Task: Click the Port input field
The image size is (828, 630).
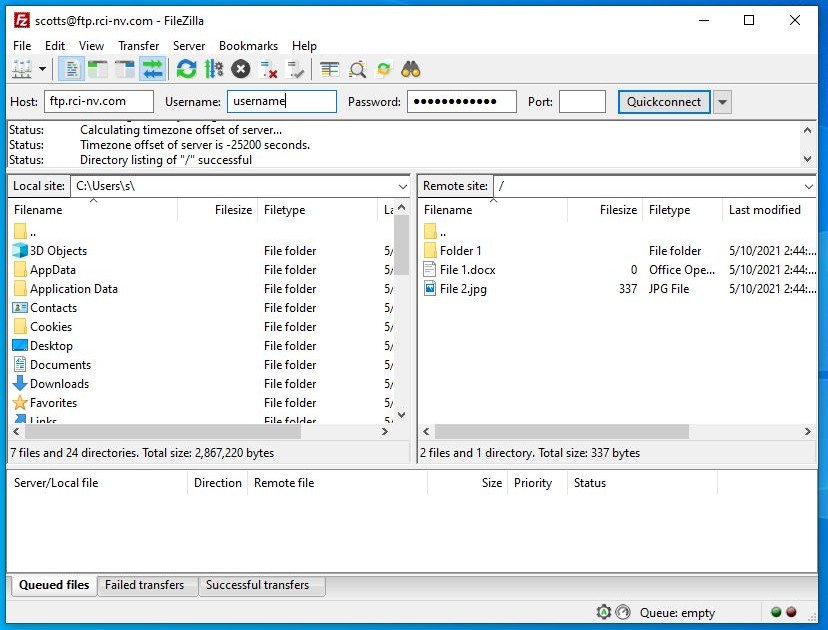Action: (582, 101)
